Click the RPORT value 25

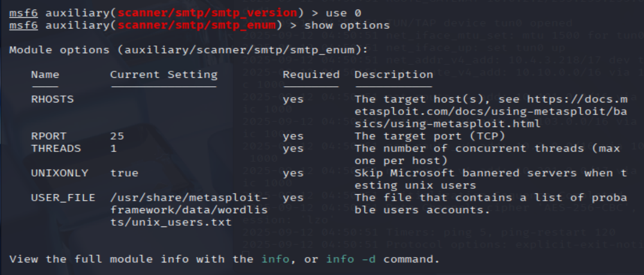point(117,136)
